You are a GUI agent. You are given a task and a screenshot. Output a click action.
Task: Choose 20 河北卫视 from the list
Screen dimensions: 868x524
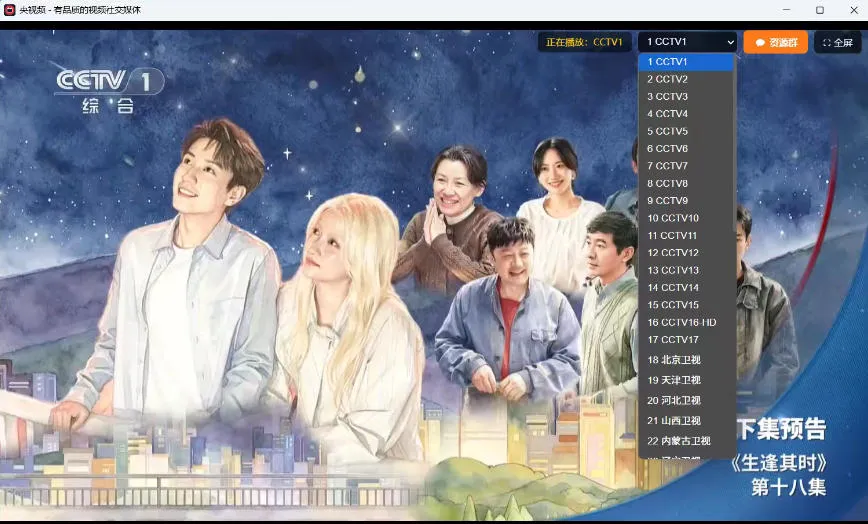(x=686, y=400)
